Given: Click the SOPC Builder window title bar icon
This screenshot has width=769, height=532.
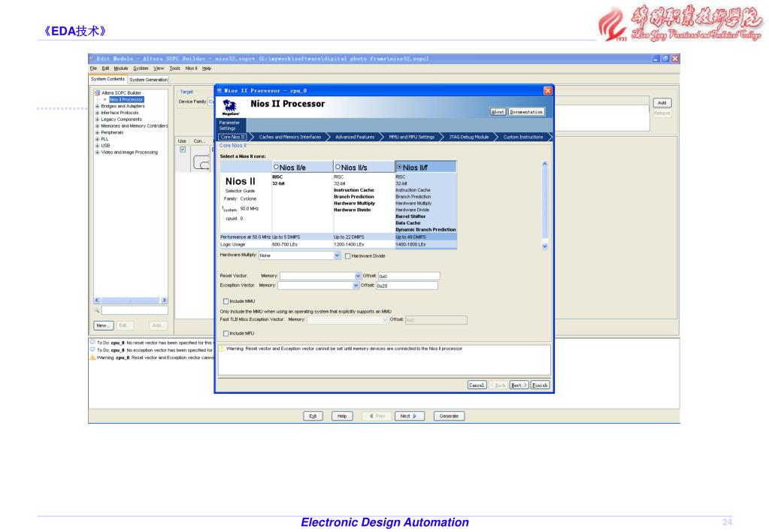Looking at the screenshot, I should click(92, 59).
